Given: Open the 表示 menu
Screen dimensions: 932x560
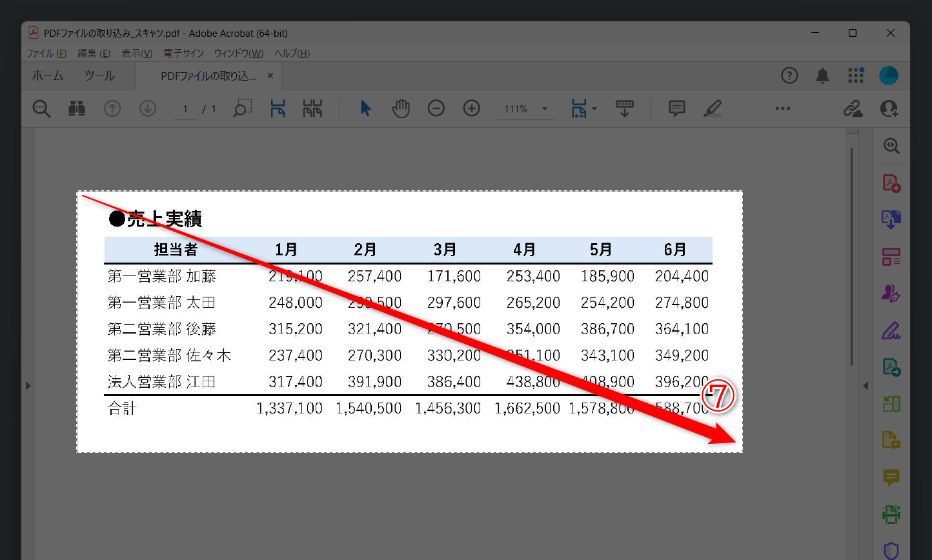Looking at the screenshot, I should point(137,54).
